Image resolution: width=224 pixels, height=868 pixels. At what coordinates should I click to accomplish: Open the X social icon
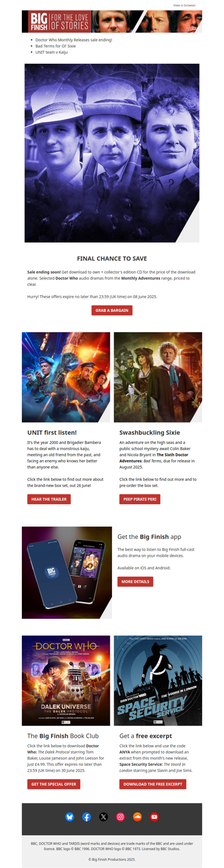pyautogui.click(x=104, y=817)
